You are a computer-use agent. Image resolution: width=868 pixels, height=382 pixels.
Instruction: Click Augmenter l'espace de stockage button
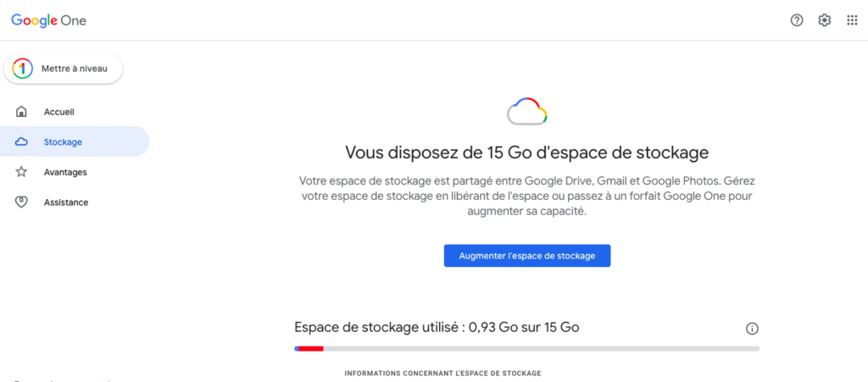coord(527,256)
